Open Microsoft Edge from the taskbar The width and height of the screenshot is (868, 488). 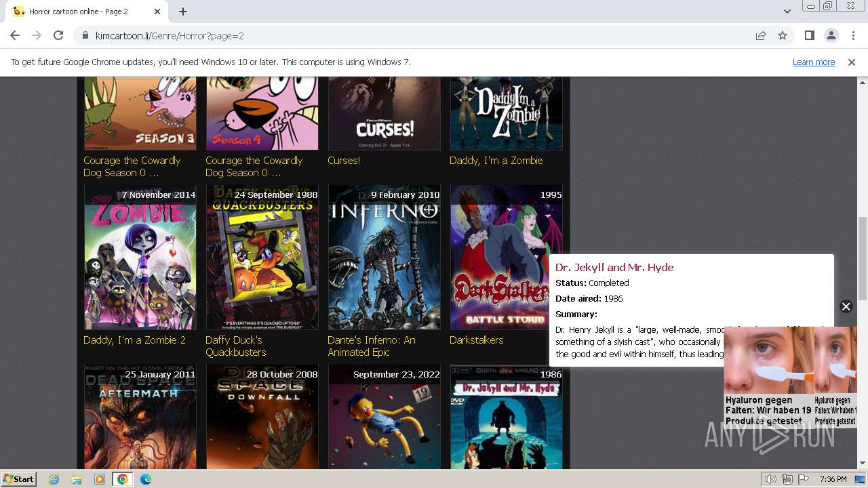[x=146, y=479]
